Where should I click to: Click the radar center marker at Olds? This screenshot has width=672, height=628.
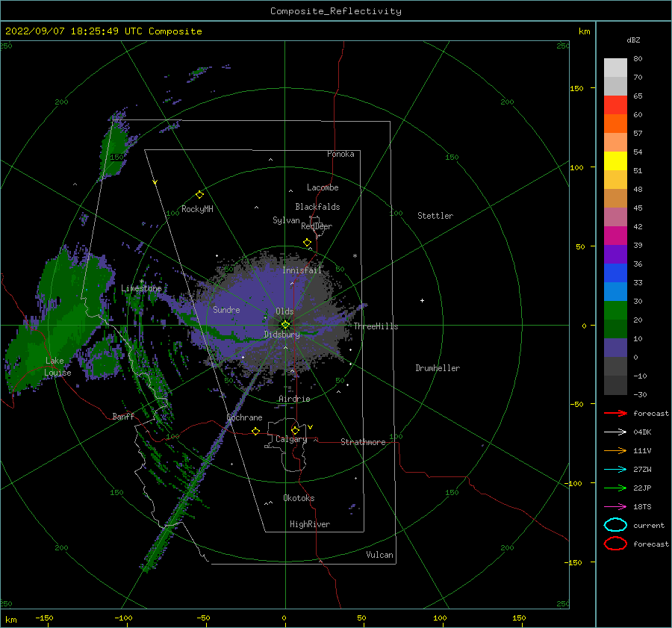pyautogui.click(x=285, y=325)
